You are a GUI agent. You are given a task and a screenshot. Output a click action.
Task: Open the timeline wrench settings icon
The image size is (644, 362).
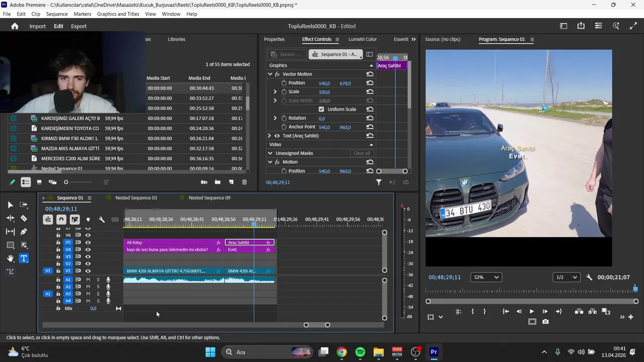(102, 220)
